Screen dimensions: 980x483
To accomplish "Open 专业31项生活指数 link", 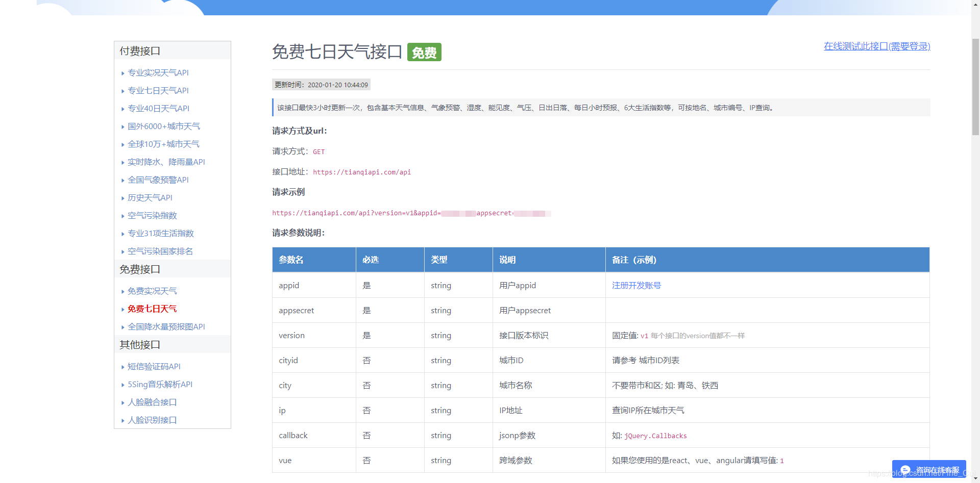I will tap(161, 234).
